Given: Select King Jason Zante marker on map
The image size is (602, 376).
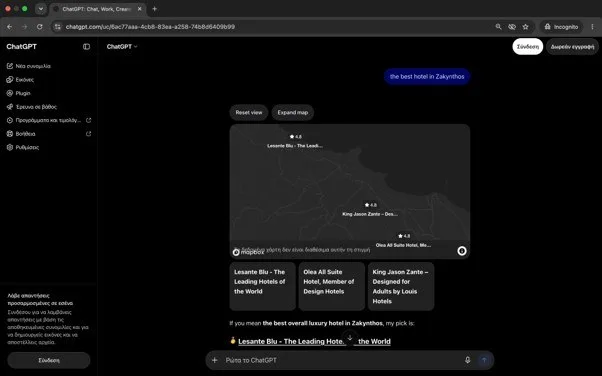Looking at the screenshot, I should [x=370, y=210].
